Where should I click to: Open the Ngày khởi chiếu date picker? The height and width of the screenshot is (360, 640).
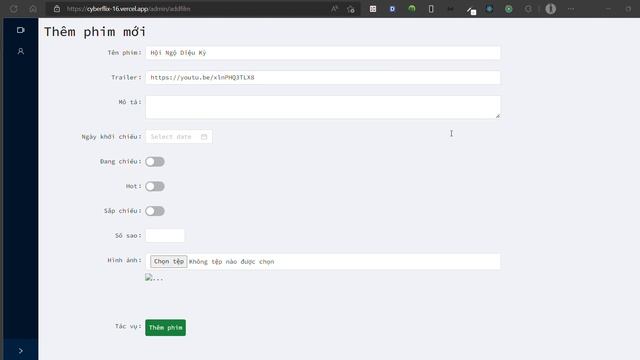179,137
